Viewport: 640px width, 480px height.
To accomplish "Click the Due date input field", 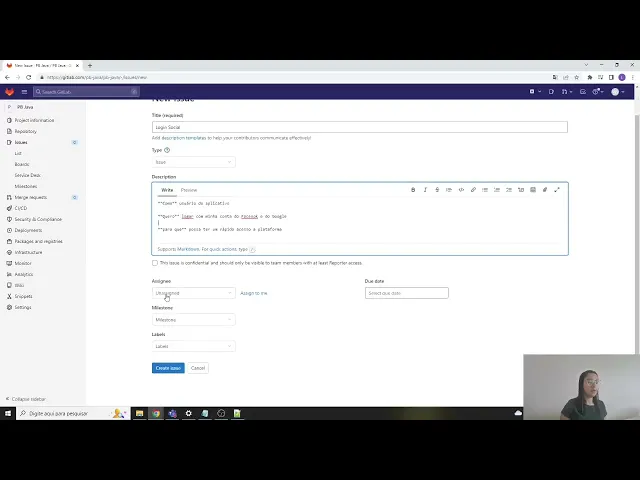I will pos(407,293).
